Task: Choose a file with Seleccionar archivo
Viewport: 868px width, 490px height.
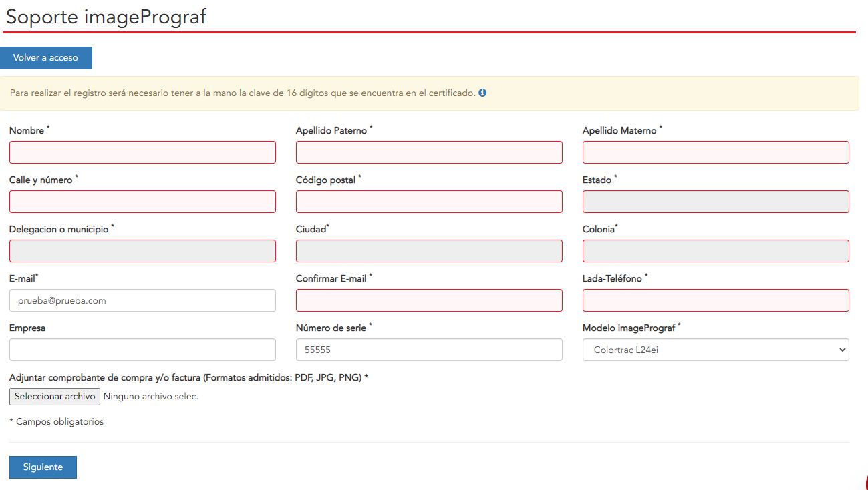Action: (x=55, y=397)
